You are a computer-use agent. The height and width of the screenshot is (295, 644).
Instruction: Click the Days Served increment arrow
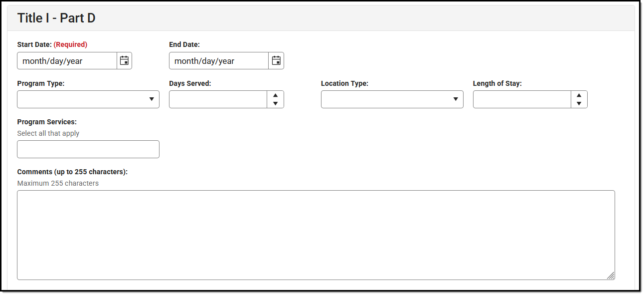276,95
